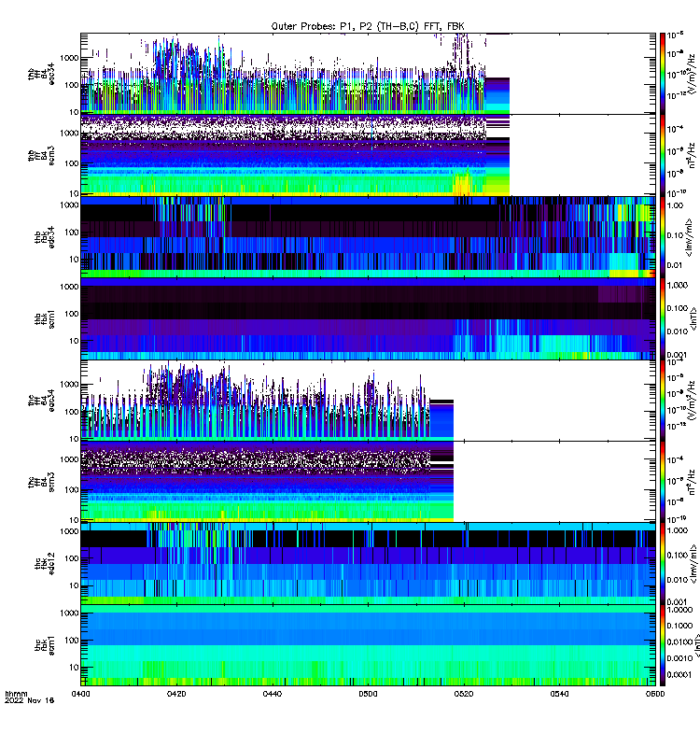Click the thb fff 64 scm3 spectrogram panel
The height and width of the screenshot is (747, 700).
(x=368, y=155)
